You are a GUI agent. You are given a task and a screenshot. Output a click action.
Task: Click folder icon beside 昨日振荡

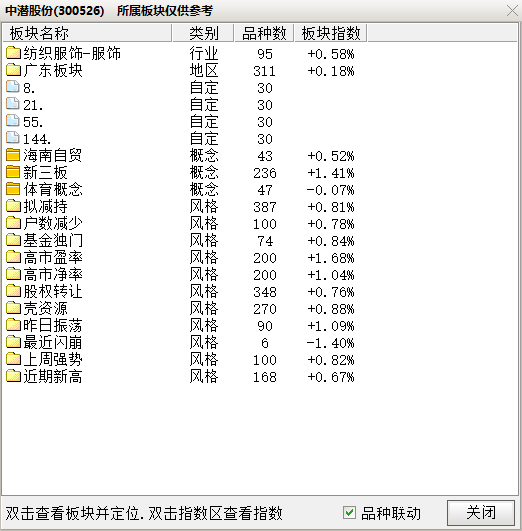(x=13, y=324)
